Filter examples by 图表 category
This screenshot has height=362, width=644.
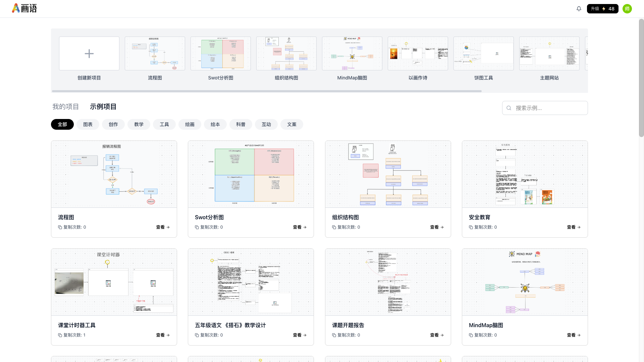coord(88,124)
